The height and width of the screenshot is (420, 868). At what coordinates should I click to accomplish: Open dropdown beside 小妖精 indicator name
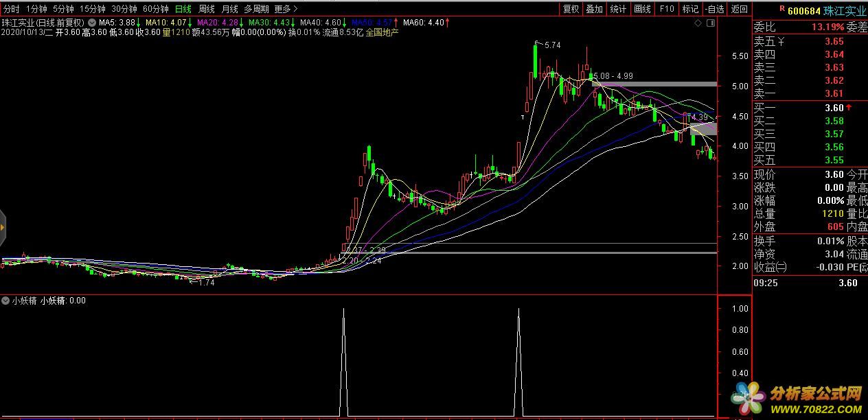click(5, 301)
